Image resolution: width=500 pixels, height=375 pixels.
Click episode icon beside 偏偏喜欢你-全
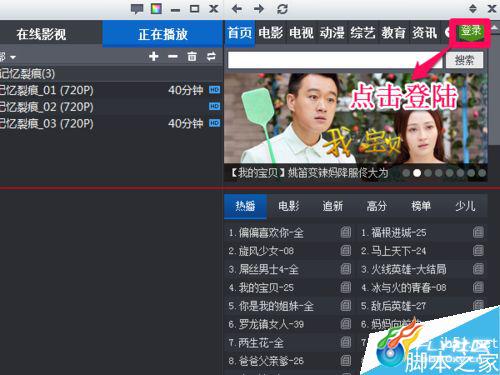(x=346, y=232)
